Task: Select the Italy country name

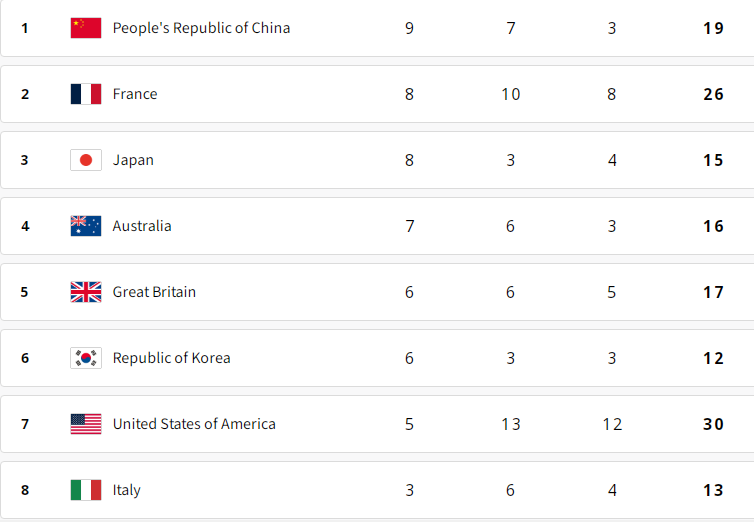Action: pyautogui.click(x=127, y=490)
